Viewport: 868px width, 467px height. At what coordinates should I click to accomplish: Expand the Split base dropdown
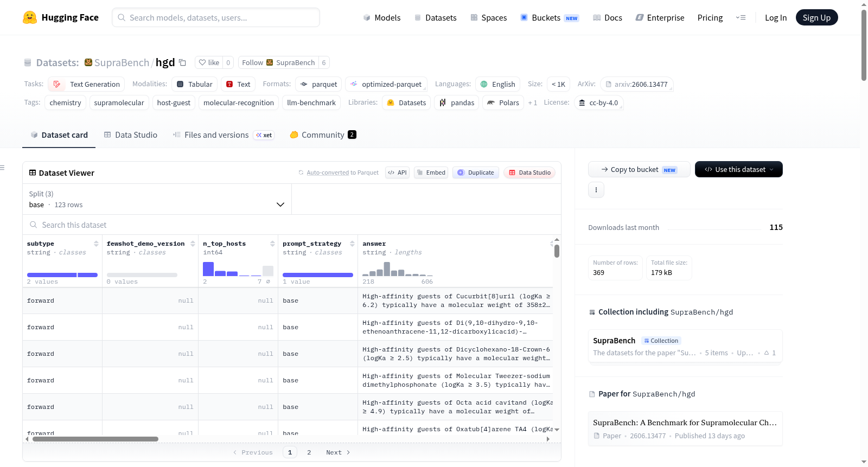pos(157,199)
